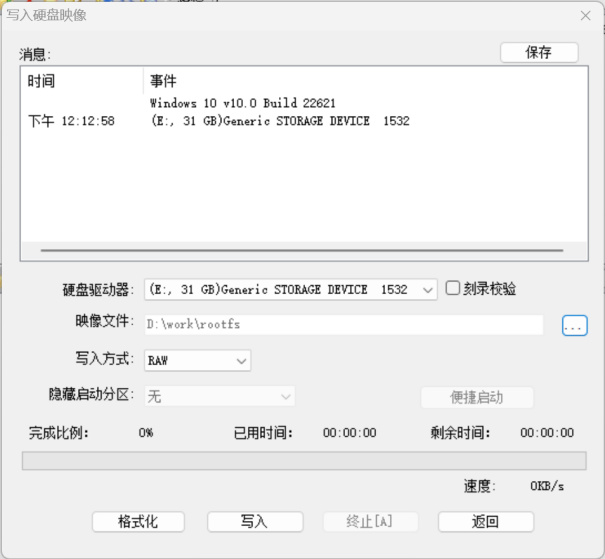Click the write progress bar
The width and height of the screenshot is (605, 559).
pyautogui.click(x=304, y=461)
